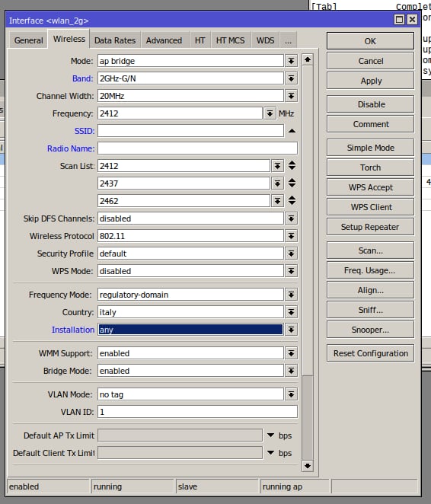Launch the Torch tool
431x504 pixels.
(370, 167)
